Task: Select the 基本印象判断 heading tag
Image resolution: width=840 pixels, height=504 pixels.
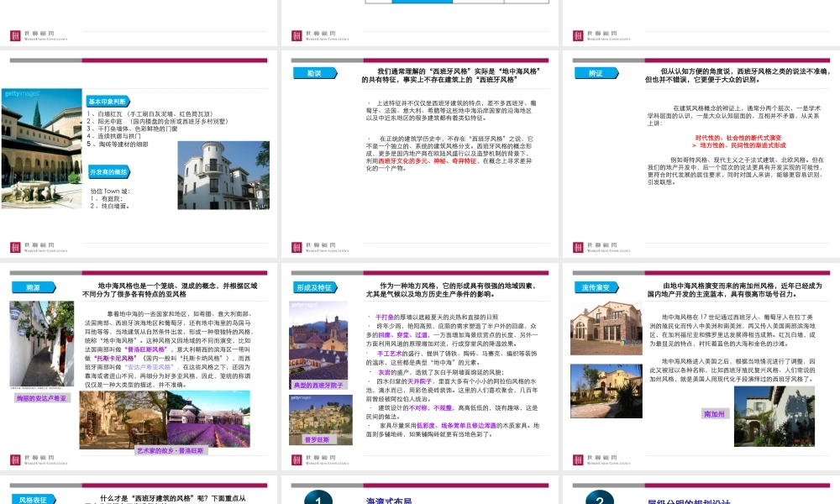Action: 108,101
